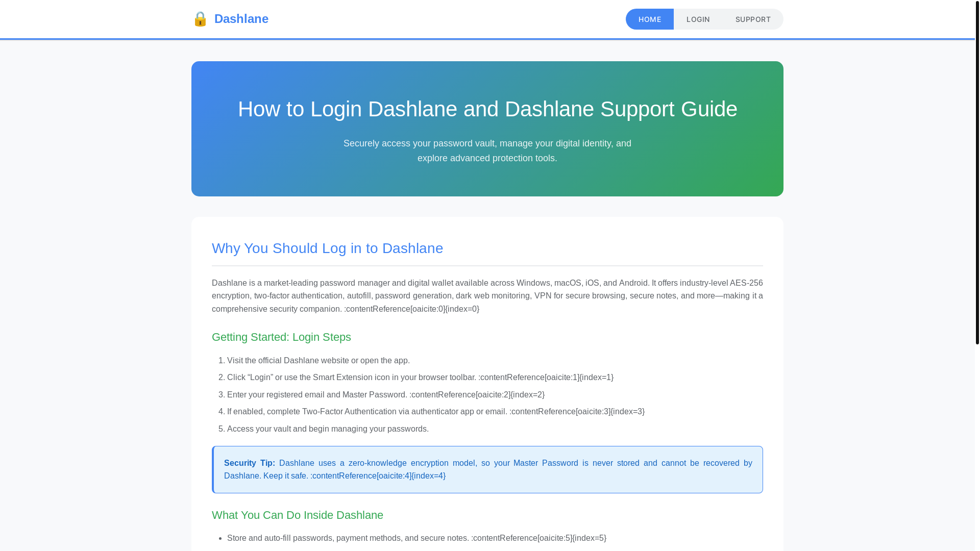The width and height of the screenshot is (980, 551).
Task: Click step 'Enter your registered email and Master Password'
Action: (x=386, y=394)
